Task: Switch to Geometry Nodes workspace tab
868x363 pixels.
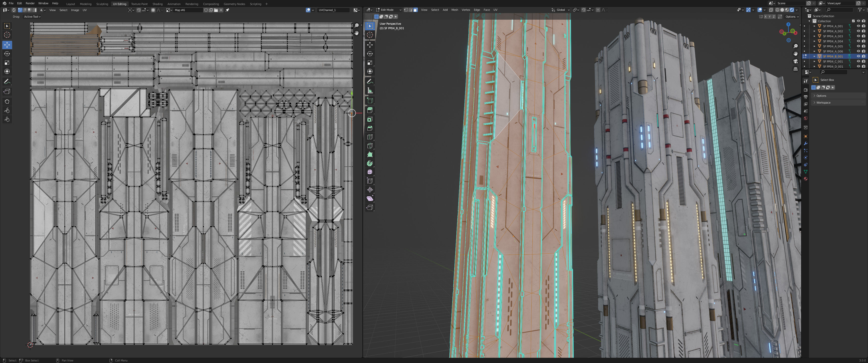Action: coord(234,4)
